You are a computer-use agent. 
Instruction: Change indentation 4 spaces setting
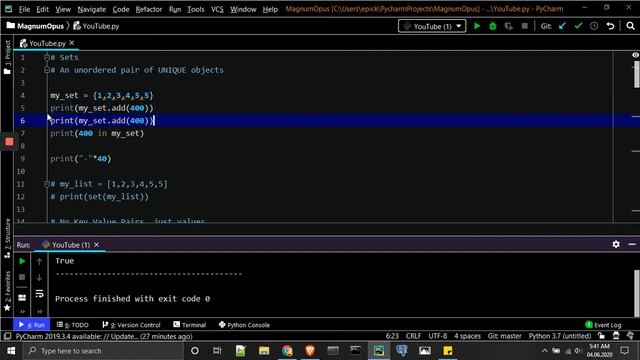coord(467,336)
